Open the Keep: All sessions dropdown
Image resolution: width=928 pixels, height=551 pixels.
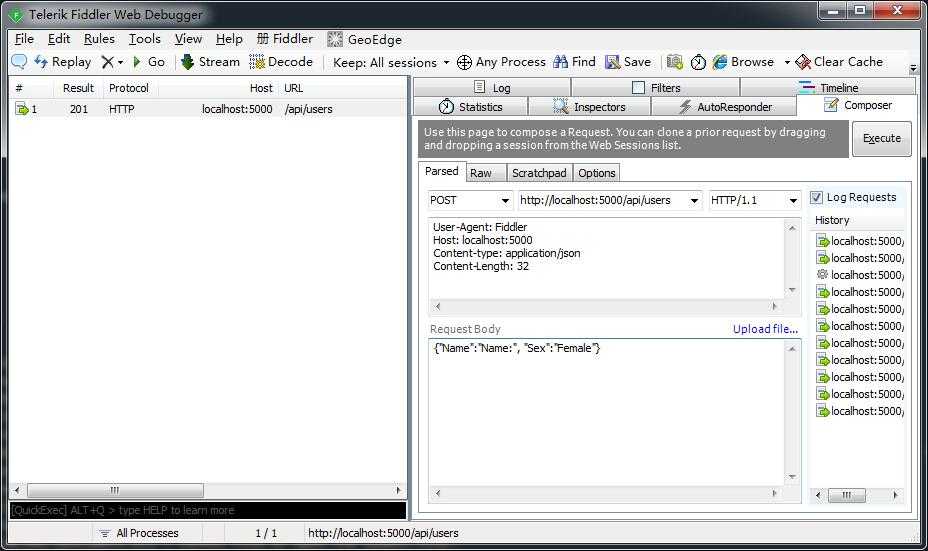391,62
